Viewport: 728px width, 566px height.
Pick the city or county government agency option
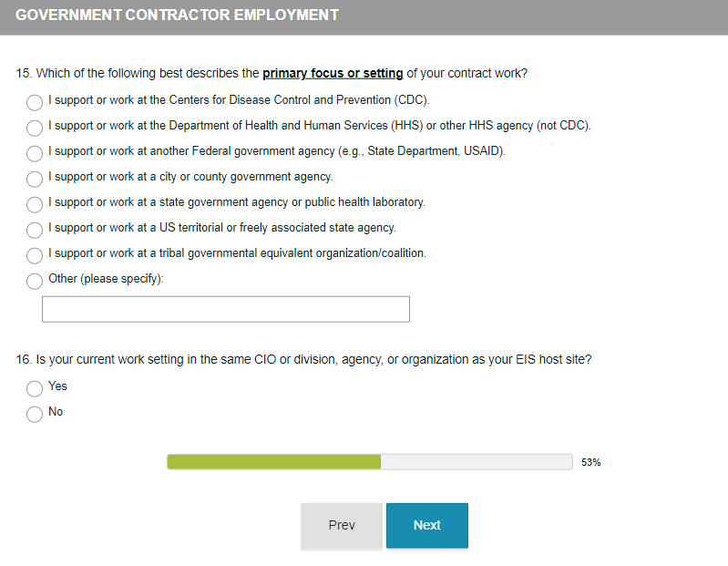pyautogui.click(x=35, y=179)
